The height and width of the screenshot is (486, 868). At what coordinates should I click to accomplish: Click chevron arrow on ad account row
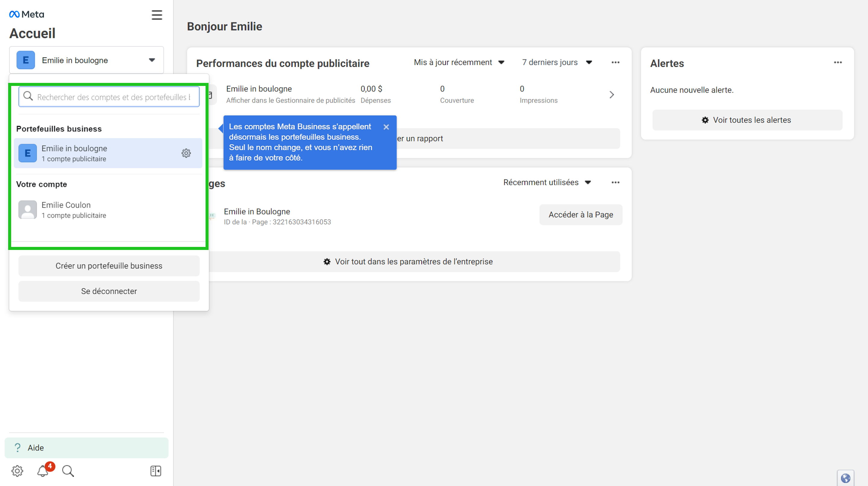pyautogui.click(x=612, y=95)
